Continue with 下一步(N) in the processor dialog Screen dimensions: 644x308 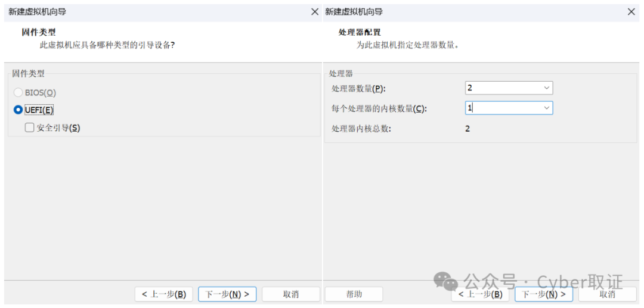point(544,294)
